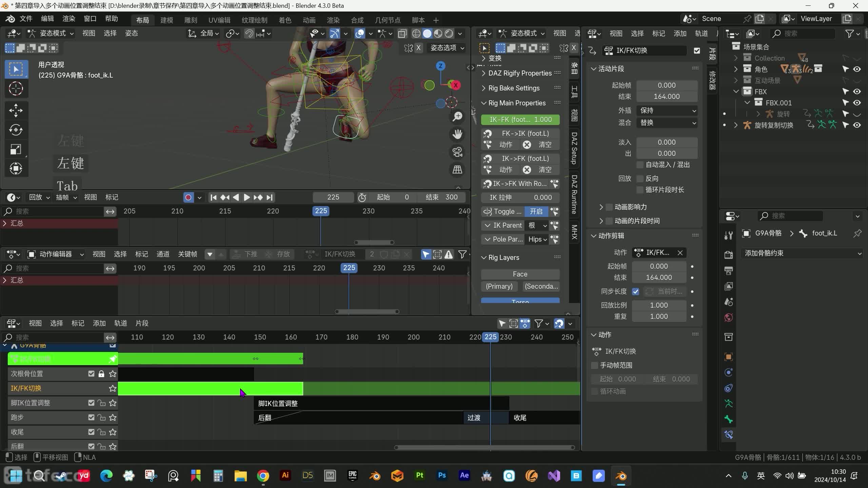
Task: Toggle 次根骨位置 track mute checkbox
Action: [91, 374]
